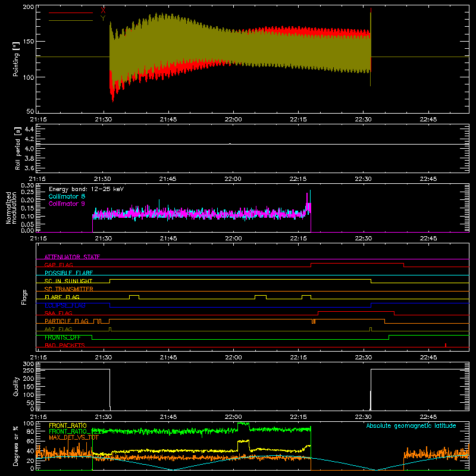Click the raised SAA_FLAG segment
Screen dimensions: 476x476
(356, 312)
